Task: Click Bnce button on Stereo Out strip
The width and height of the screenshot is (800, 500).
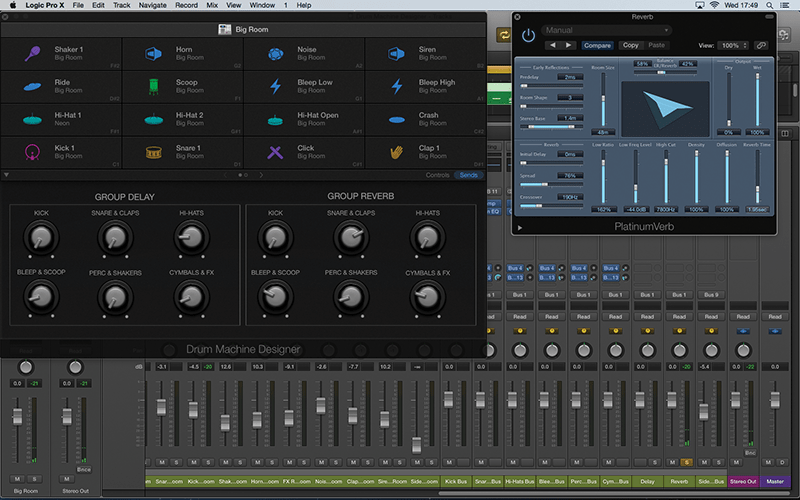Action: pos(84,469)
